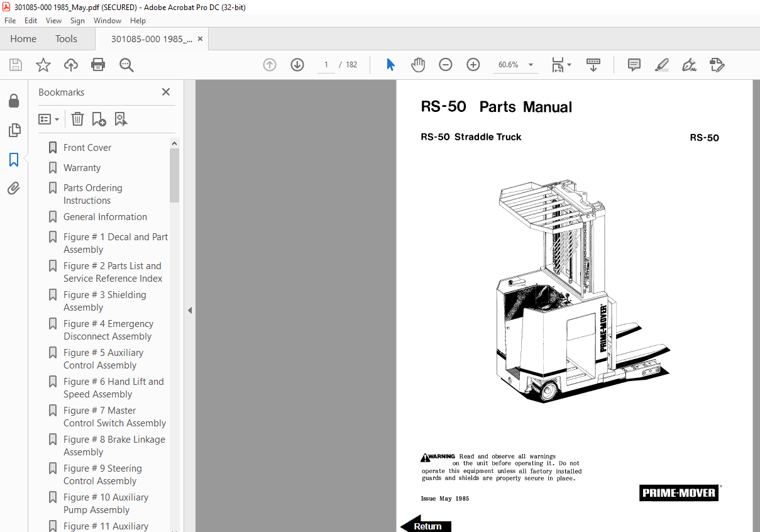Viewport: 760px width, 532px height.
Task: Click the RS-50 straddle truck illustration
Action: coord(583,291)
